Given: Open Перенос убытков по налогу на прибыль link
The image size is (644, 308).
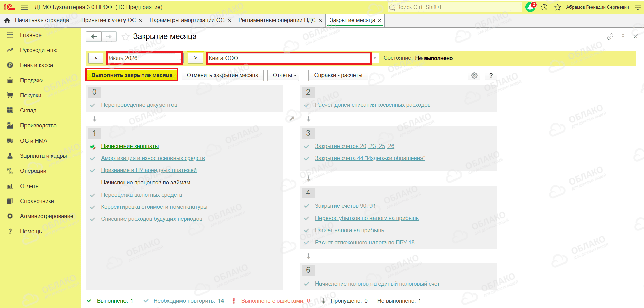Looking at the screenshot, I should (x=367, y=218).
